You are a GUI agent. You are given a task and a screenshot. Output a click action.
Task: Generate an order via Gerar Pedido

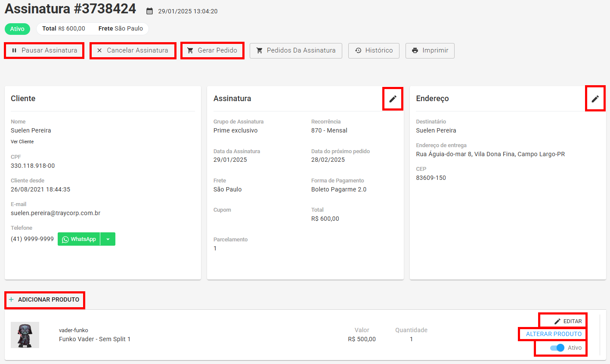click(213, 50)
